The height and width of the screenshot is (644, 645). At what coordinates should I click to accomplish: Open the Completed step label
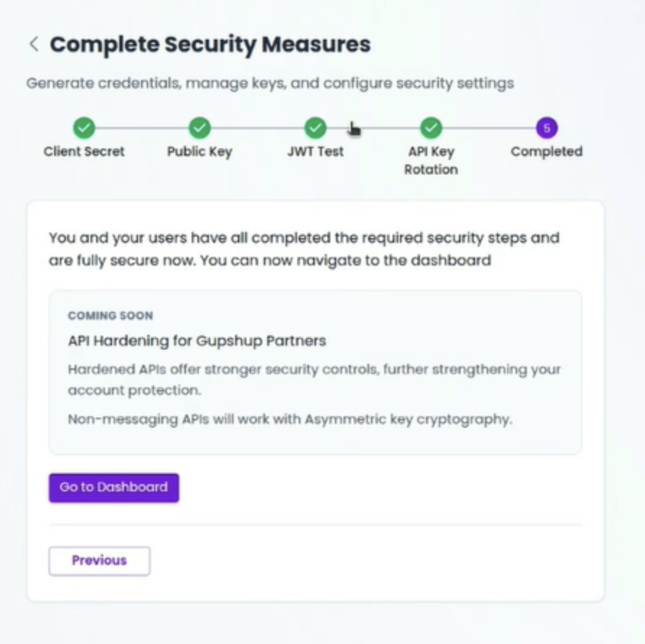pos(547,152)
